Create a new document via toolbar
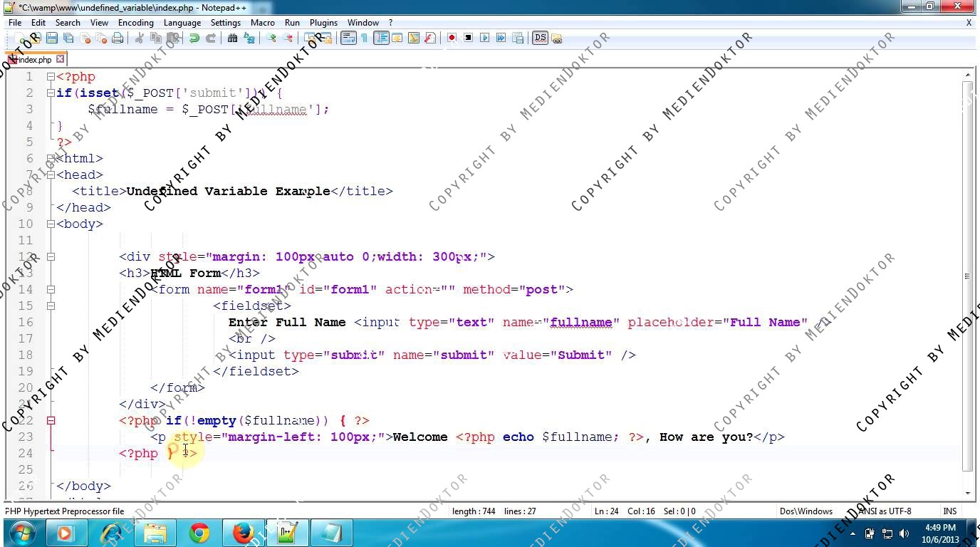980x547 pixels. 19,38
